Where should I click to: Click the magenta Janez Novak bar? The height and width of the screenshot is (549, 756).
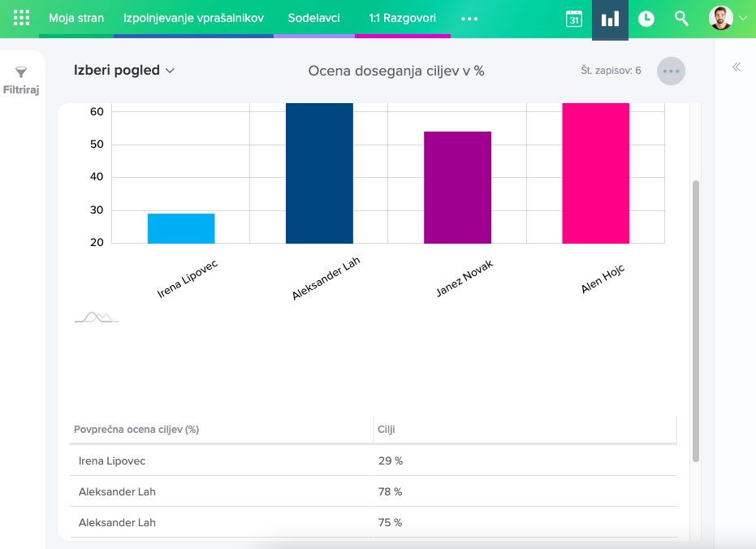tap(457, 187)
